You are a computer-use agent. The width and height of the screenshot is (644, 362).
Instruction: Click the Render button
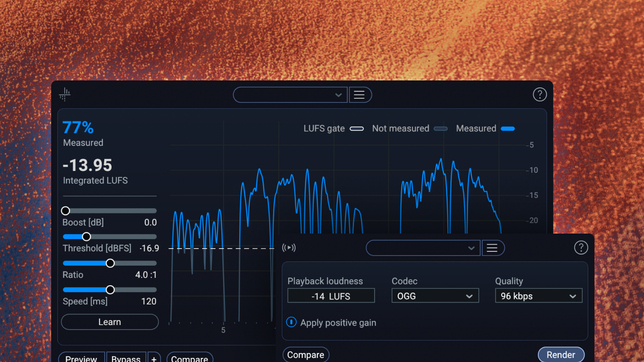pyautogui.click(x=561, y=355)
